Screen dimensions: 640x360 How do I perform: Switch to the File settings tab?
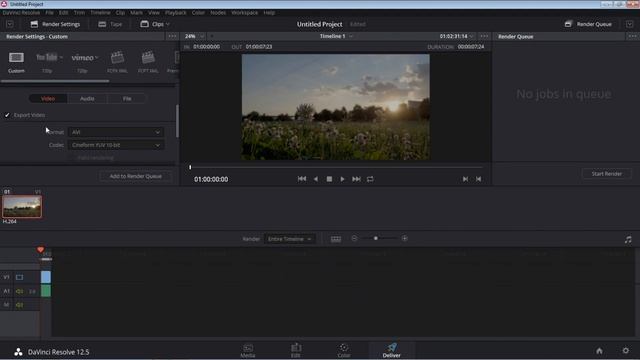pos(127,98)
